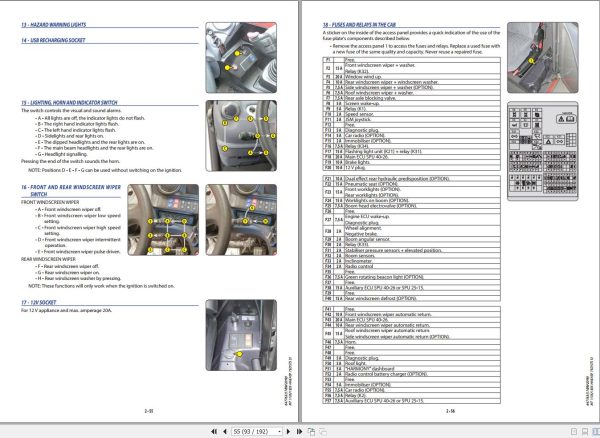
Task: Go to the next page
Action: point(289,431)
